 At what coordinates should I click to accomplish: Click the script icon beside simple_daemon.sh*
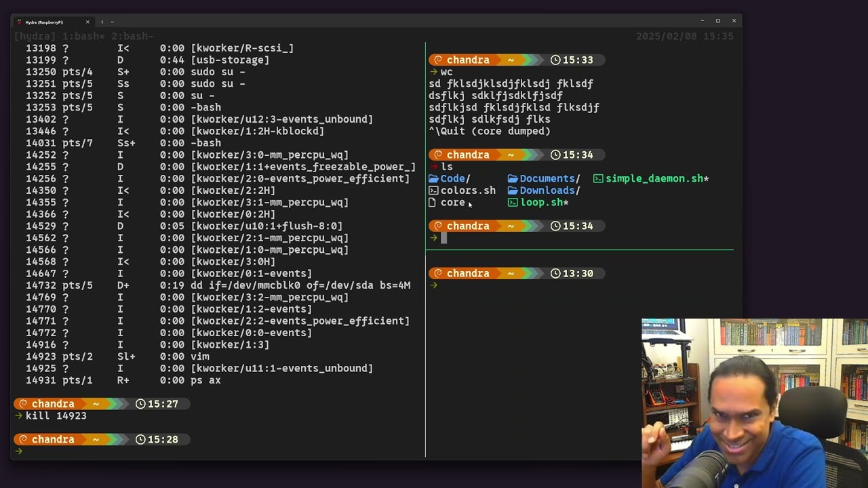598,179
